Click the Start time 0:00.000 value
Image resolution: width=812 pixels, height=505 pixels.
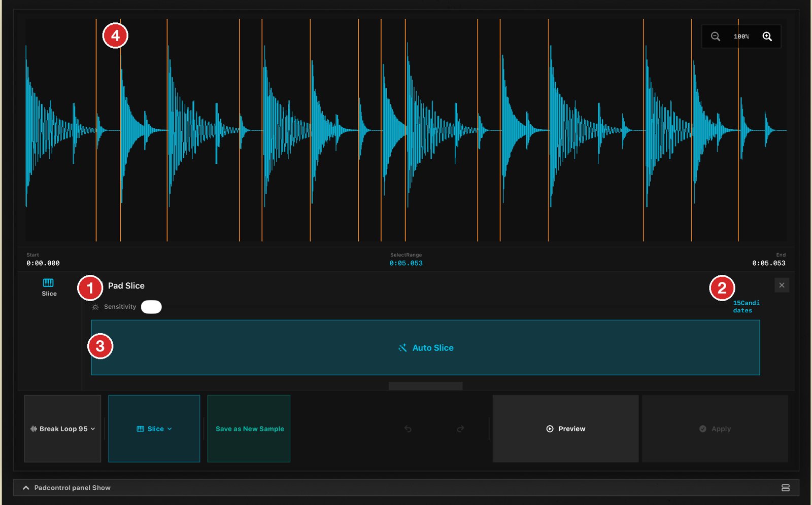coord(43,263)
